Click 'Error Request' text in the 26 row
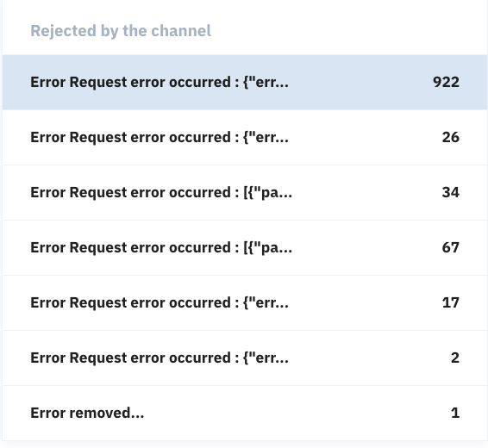Image resolution: width=488 pixels, height=448 pixels. click(78, 138)
